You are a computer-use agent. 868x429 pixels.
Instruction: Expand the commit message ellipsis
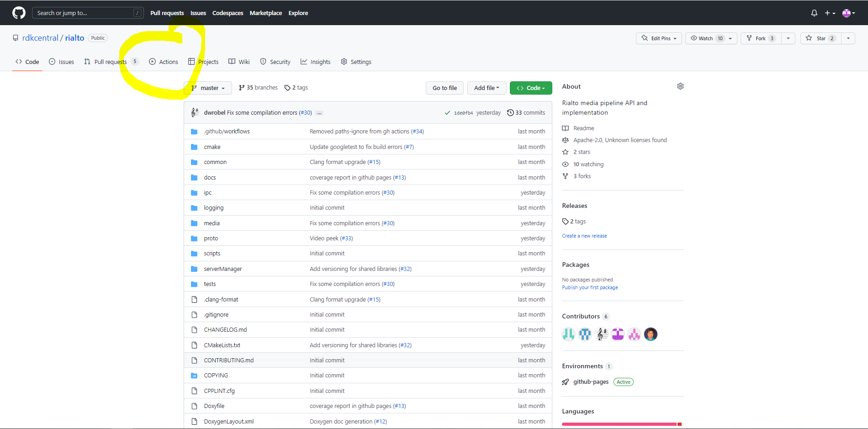319,113
